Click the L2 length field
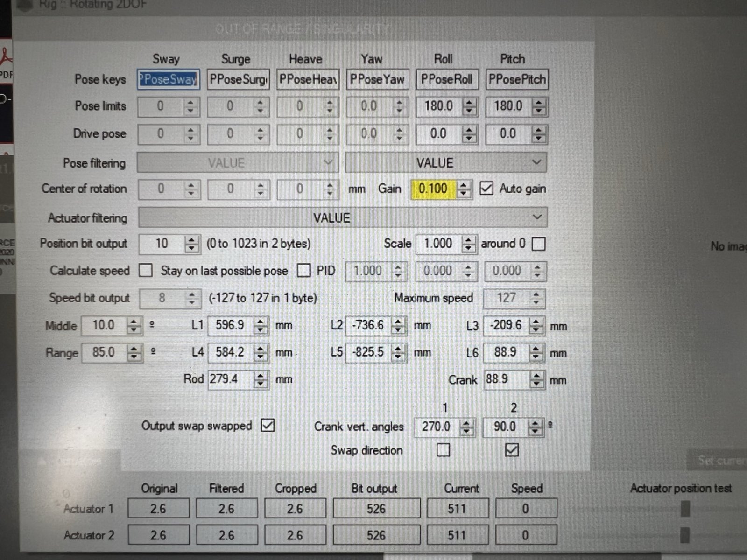This screenshot has height=560, width=747. [x=368, y=325]
